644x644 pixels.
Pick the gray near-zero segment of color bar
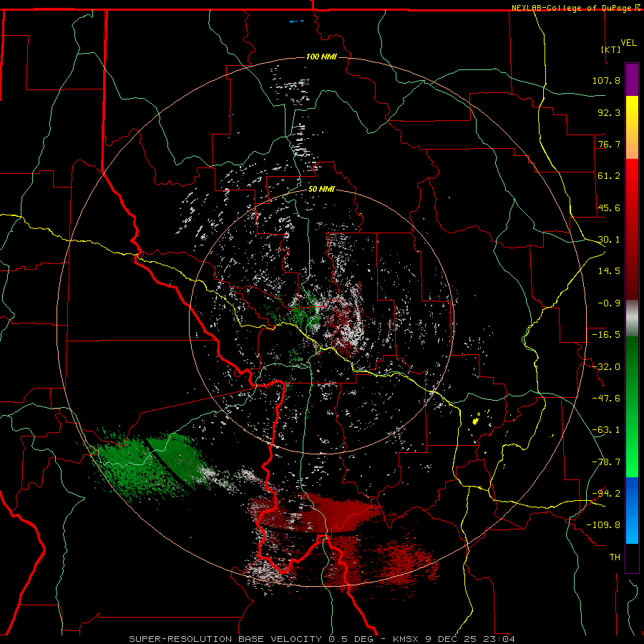tap(632, 318)
